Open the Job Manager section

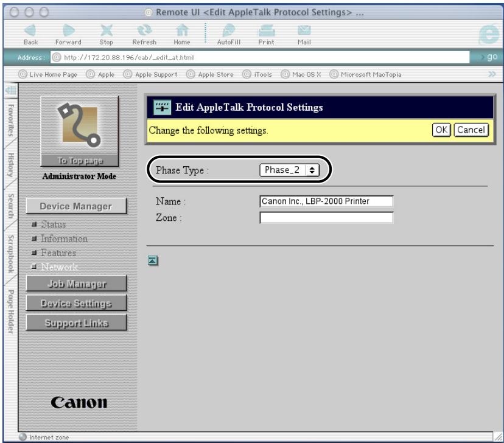point(76,284)
